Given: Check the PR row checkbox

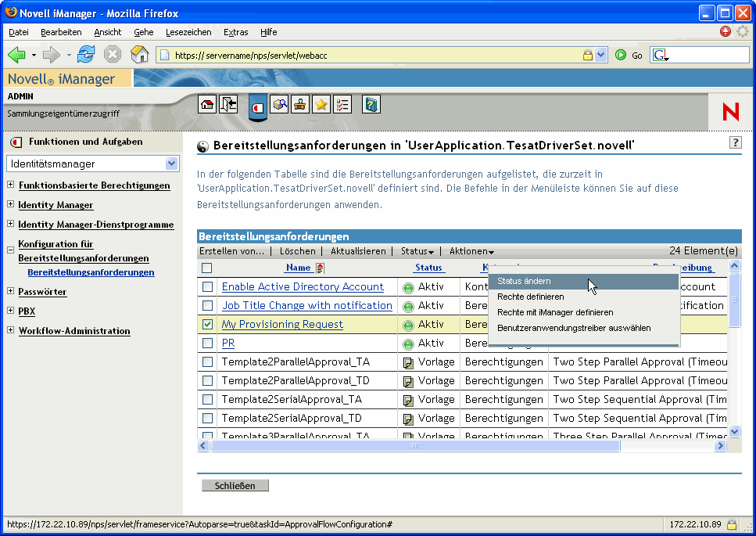Looking at the screenshot, I should (207, 343).
